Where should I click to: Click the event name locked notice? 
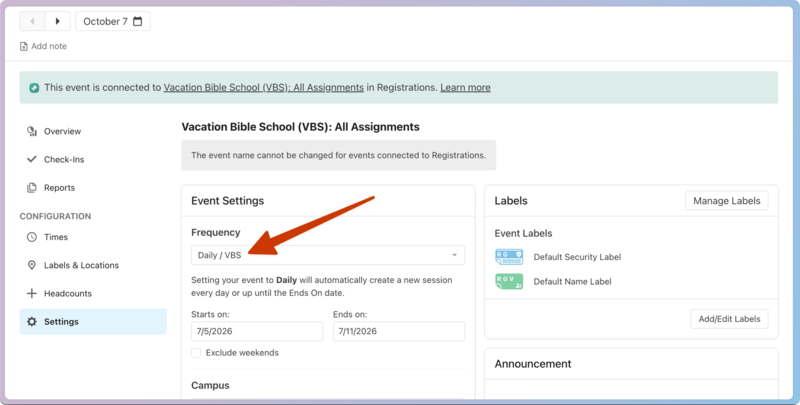338,155
